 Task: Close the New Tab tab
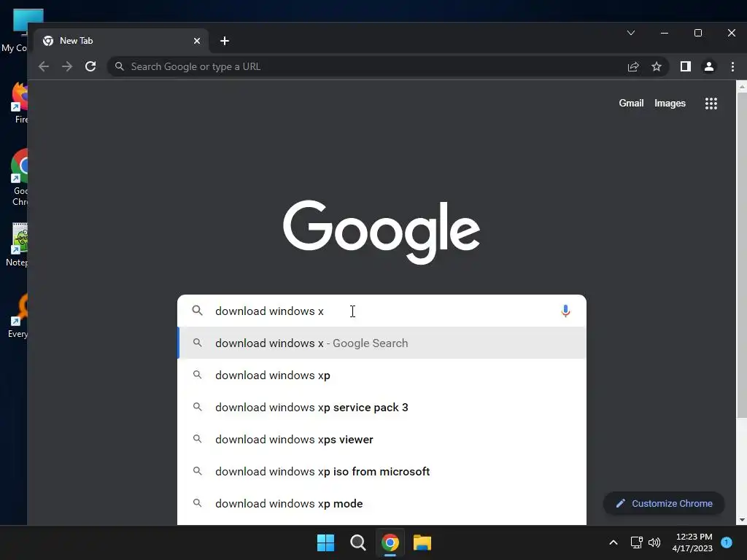pyautogui.click(x=197, y=41)
